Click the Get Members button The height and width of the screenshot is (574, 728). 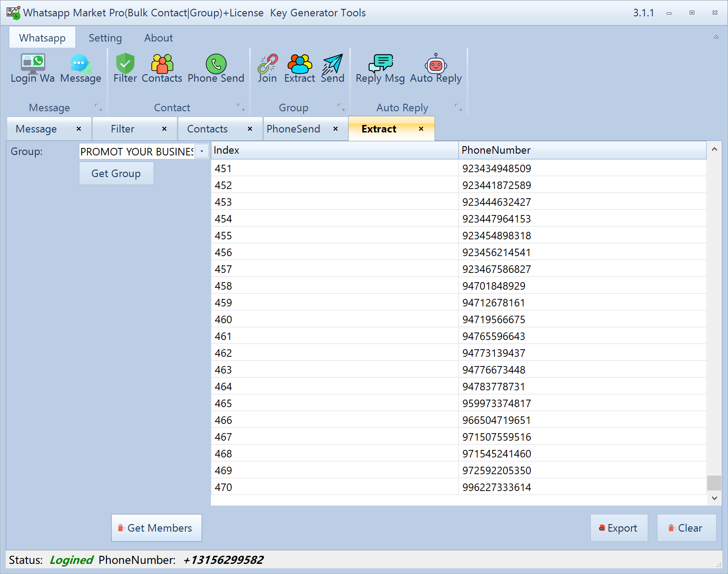click(156, 528)
